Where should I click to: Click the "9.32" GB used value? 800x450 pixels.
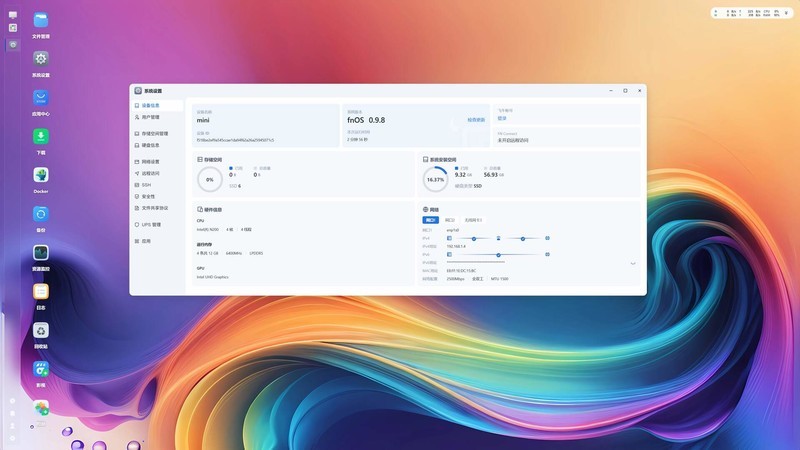point(460,175)
